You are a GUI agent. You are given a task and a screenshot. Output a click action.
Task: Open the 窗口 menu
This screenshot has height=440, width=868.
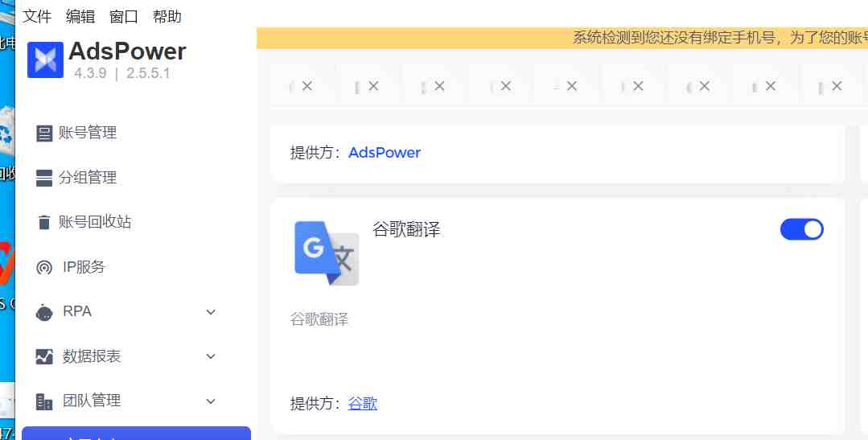tap(123, 17)
